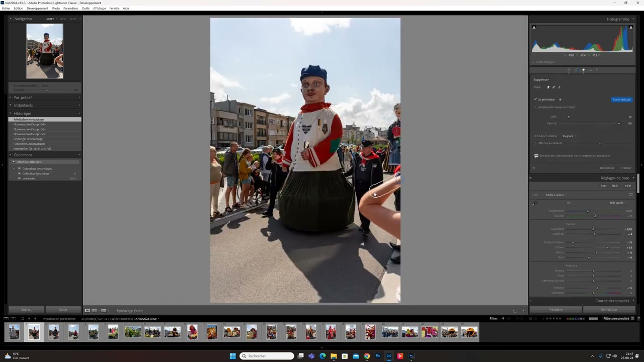Screen dimensions: 644x362
Task: Choose the Heal mode bandage icon
Action: coord(553,87)
